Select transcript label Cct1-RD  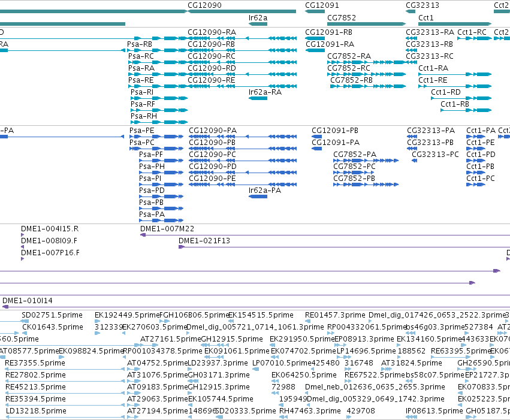coord(446,92)
